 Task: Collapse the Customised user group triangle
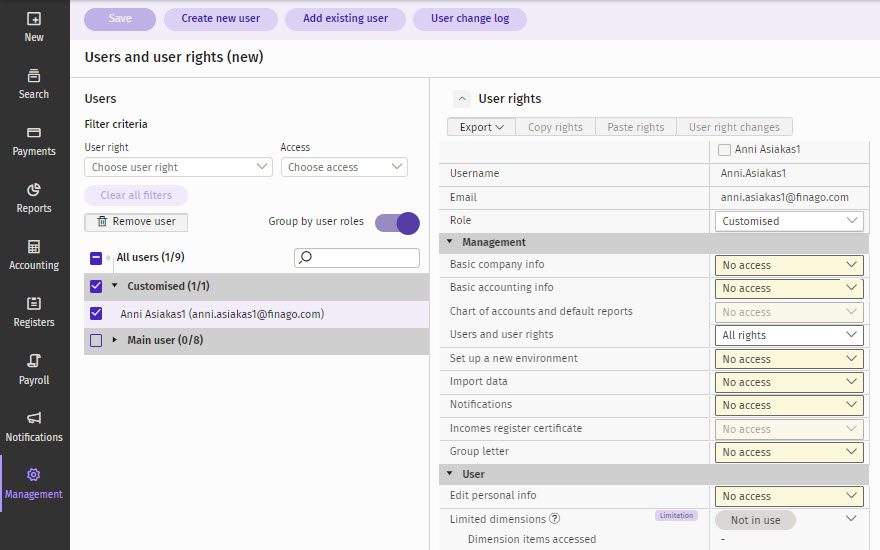click(x=114, y=286)
